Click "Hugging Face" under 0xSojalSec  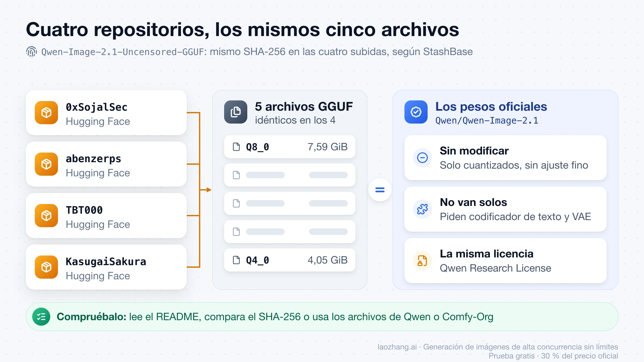click(98, 121)
